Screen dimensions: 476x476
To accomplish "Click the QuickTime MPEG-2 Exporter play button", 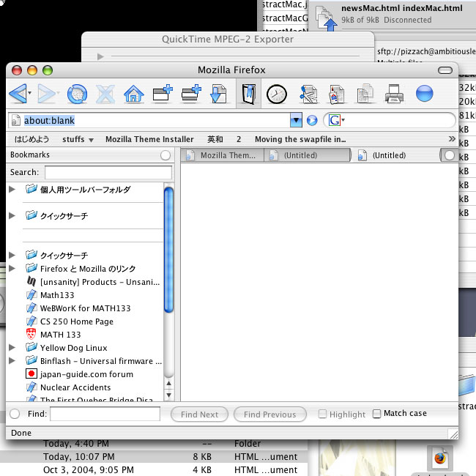I will pyautogui.click(x=100, y=56).
